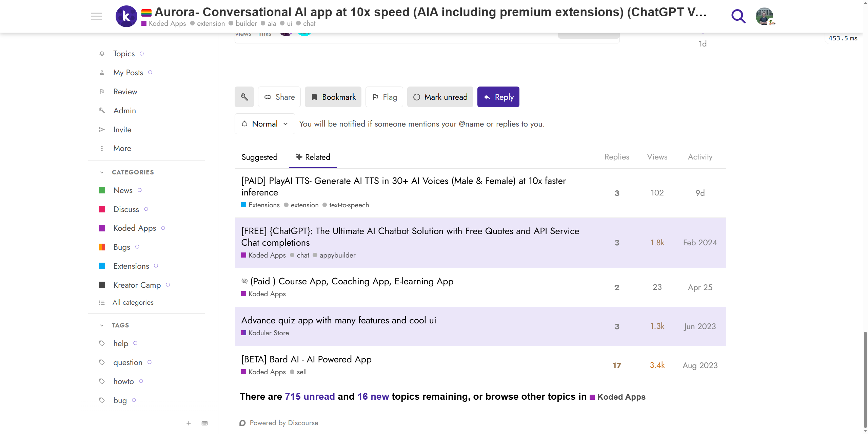This screenshot has width=868, height=434.
Task: Open the 715 unread topics link
Action: (310, 397)
